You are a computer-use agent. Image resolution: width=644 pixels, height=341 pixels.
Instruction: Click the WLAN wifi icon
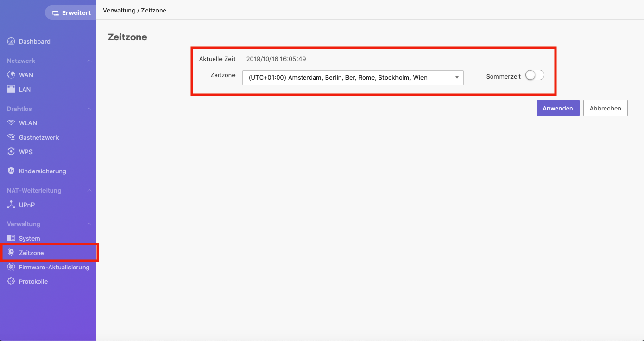tap(11, 123)
